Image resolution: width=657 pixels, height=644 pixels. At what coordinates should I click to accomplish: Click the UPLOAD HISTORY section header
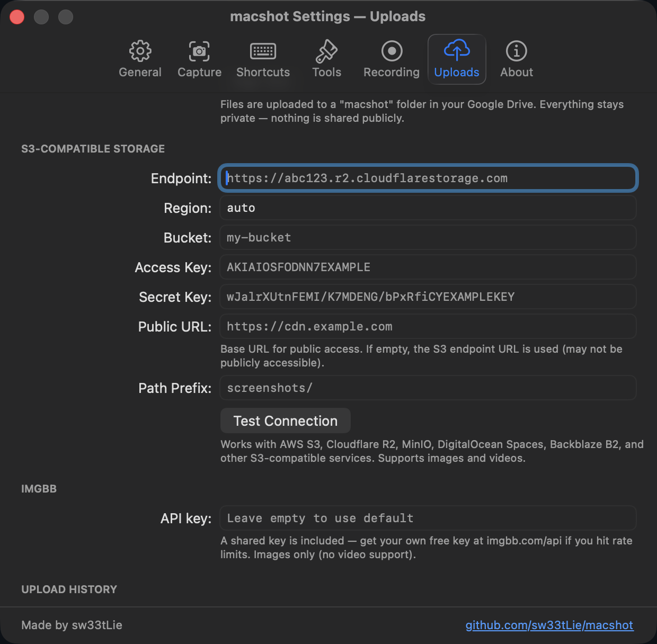click(69, 589)
